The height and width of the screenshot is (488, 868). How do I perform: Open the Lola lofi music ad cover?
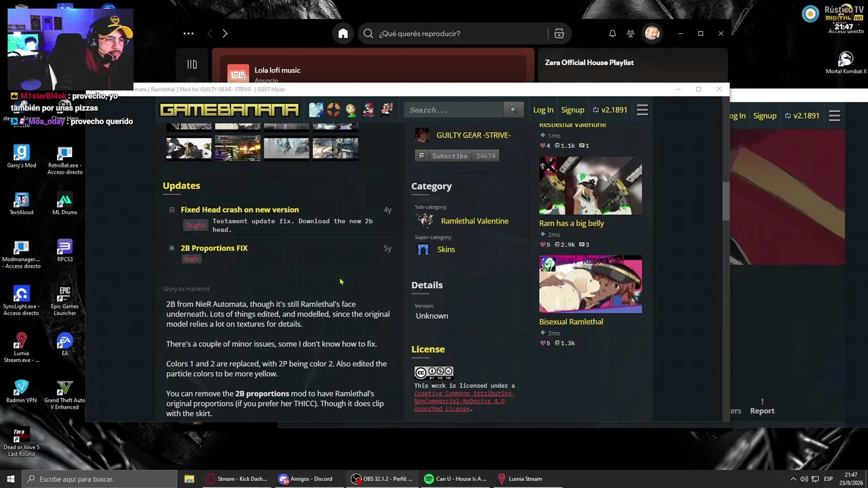(x=238, y=75)
